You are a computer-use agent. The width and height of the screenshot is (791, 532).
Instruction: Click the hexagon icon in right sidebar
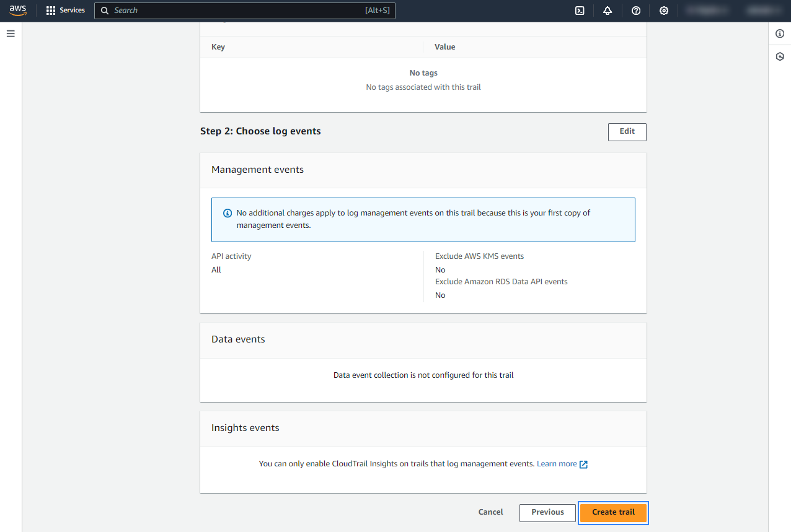coord(780,56)
